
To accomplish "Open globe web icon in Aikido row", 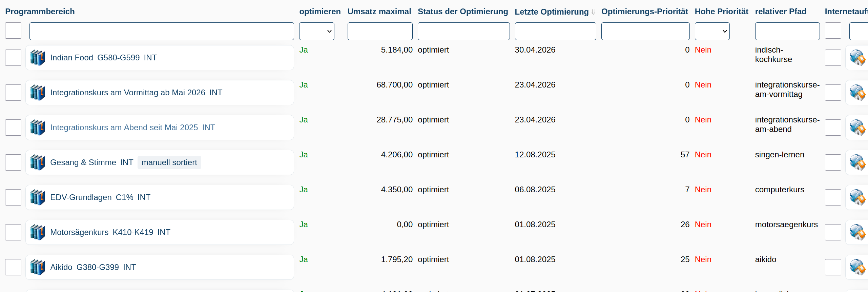I will (x=857, y=267).
